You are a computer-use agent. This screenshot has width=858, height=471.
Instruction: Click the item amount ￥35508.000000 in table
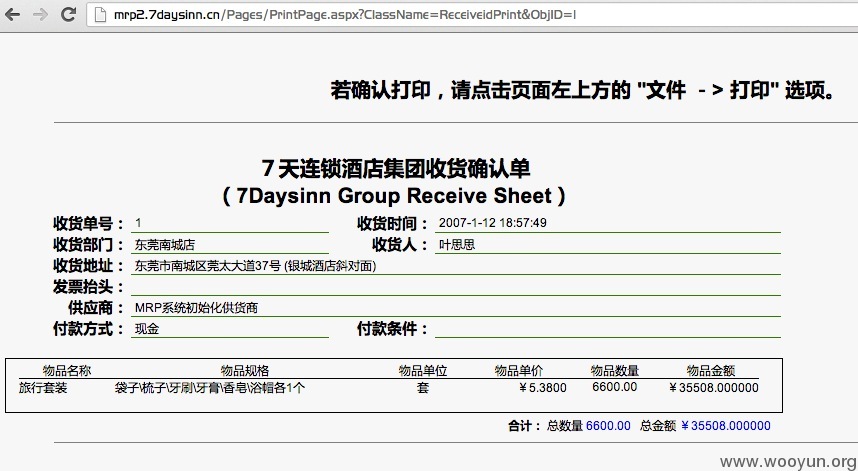pos(714,388)
